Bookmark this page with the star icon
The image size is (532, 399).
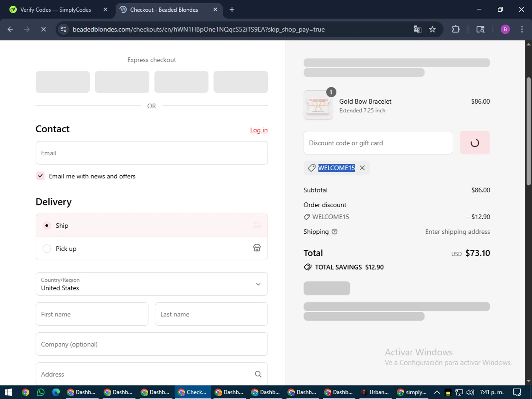[x=432, y=29]
